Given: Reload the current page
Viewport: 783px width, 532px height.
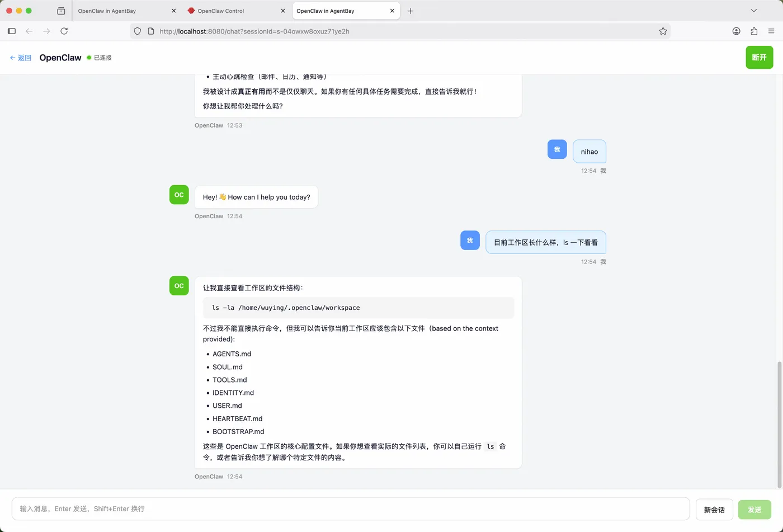Looking at the screenshot, I should point(64,31).
